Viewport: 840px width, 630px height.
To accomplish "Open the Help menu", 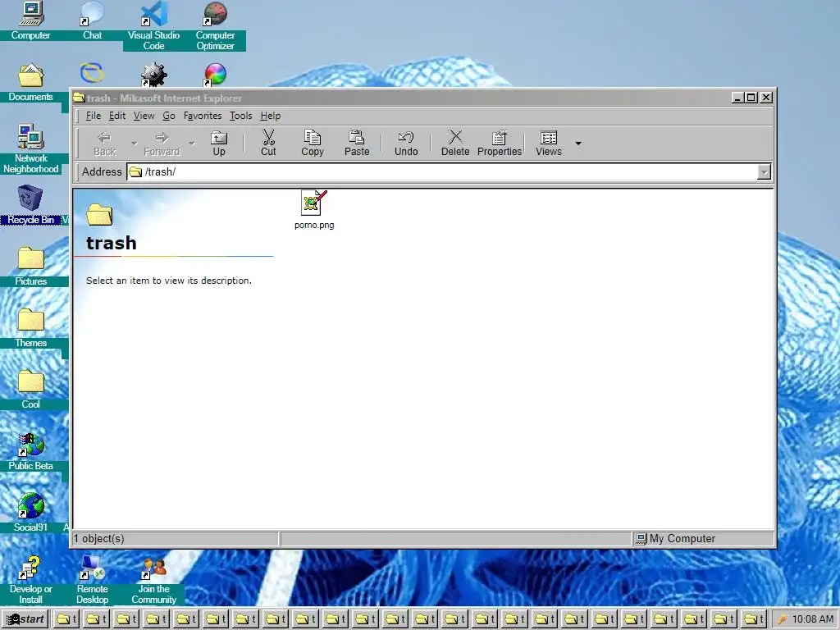I will pyautogui.click(x=271, y=116).
